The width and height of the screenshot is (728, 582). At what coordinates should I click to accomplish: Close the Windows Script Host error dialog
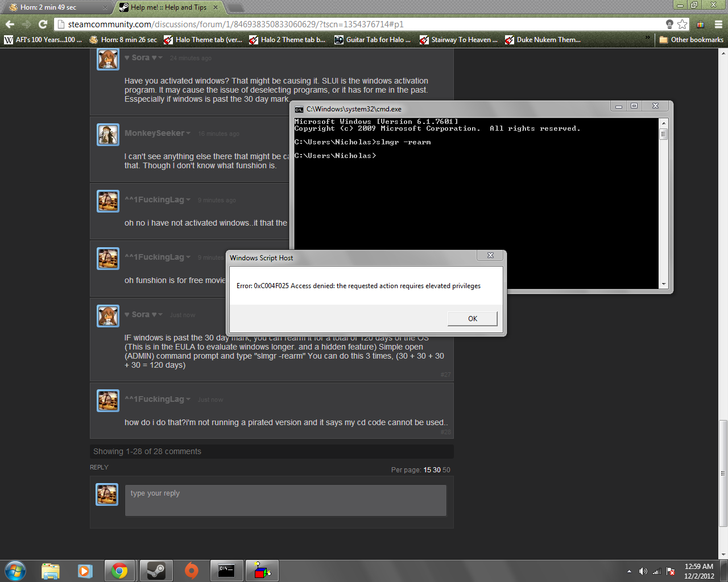click(x=490, y=256)
